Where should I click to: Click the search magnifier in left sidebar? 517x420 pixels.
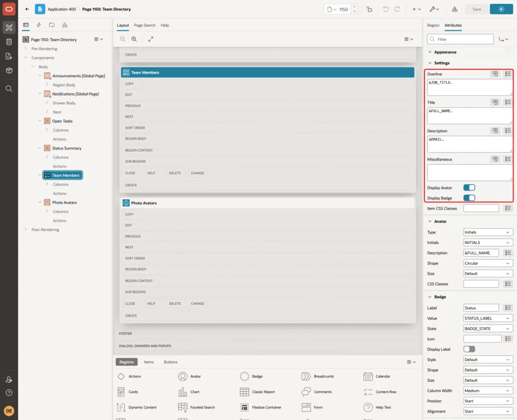(x=9, y=89)
